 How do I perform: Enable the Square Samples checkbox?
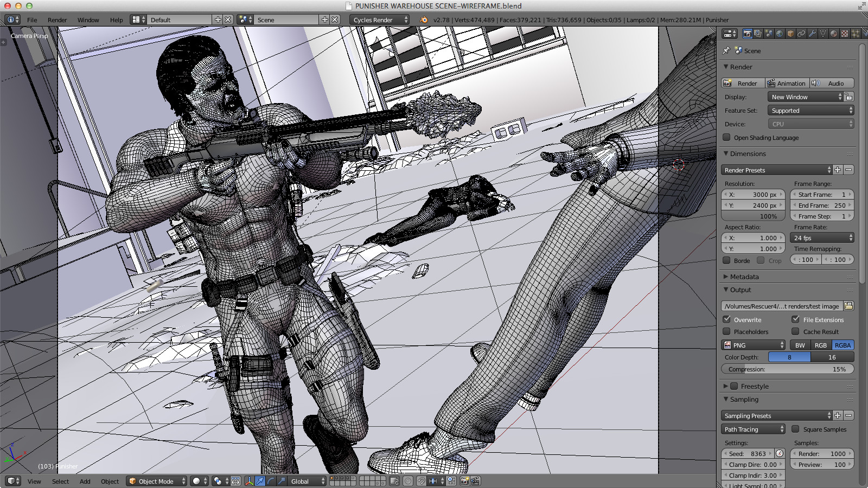point(796,429)
